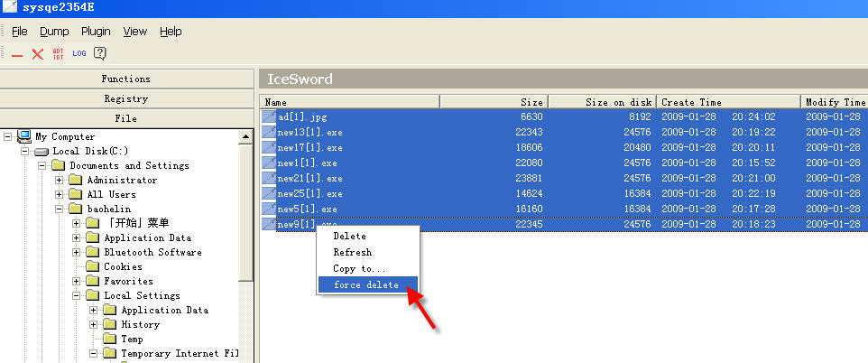The height and width of the screenshot is (363, 868).
Task: Click the file icon of new5[1].exe
Action: tap(269, 209)
